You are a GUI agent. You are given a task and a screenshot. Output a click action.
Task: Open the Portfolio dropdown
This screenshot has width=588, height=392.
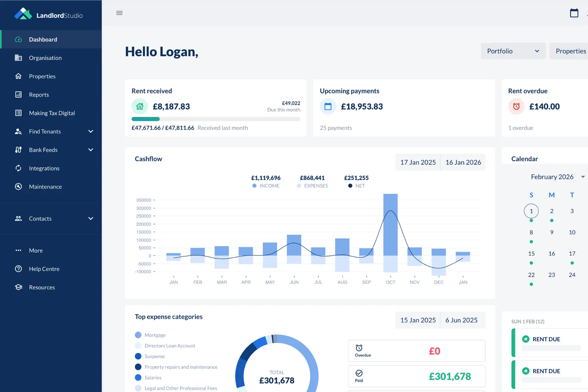point(513,51)
